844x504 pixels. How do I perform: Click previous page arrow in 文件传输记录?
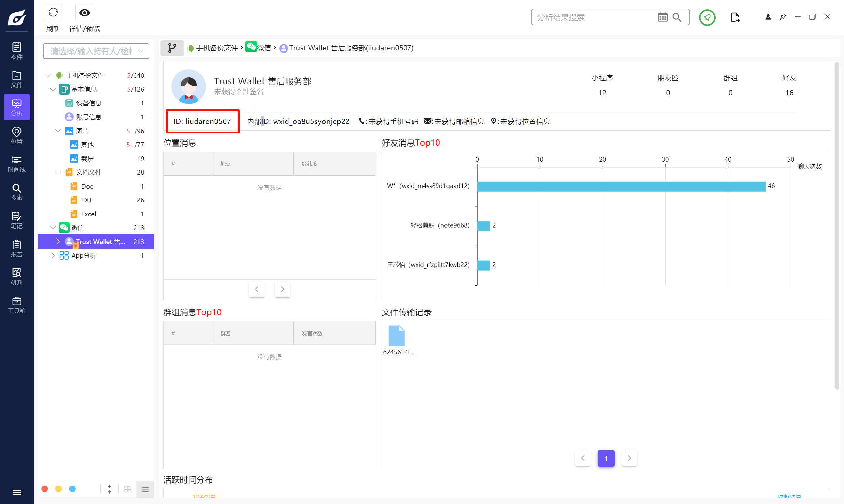pyautogui.click(x=583, y=458)
